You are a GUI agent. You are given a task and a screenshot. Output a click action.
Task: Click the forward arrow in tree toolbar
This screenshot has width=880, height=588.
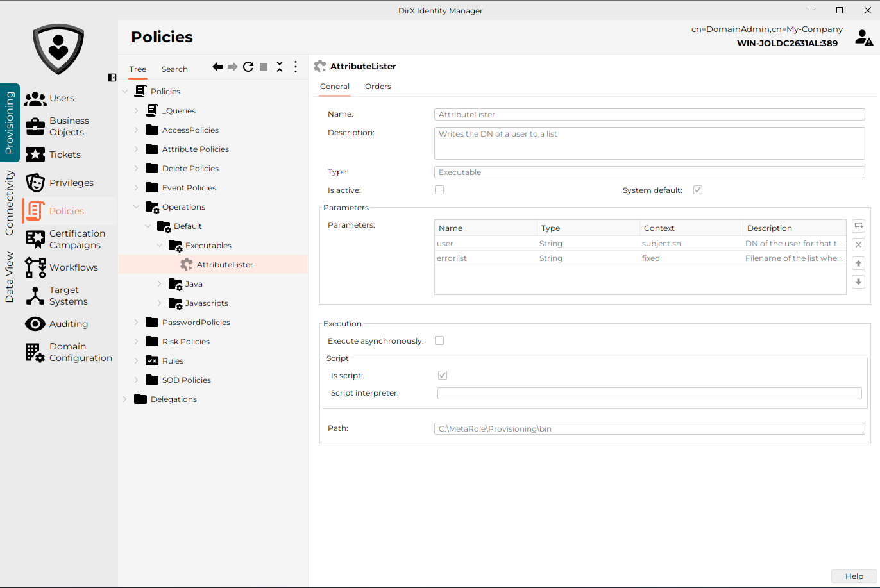[x=233, y=67]
